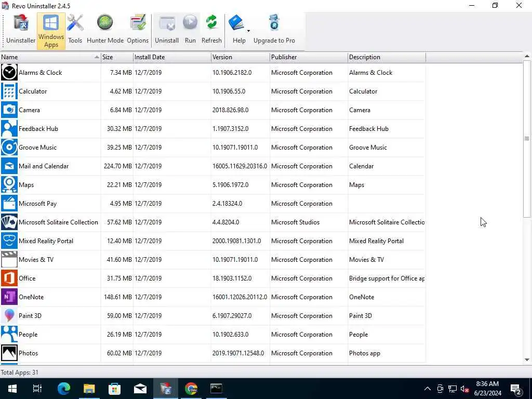The image size is (532, 399).
Task: Click the 224.70 MB size cell
Action: [118, 166]
